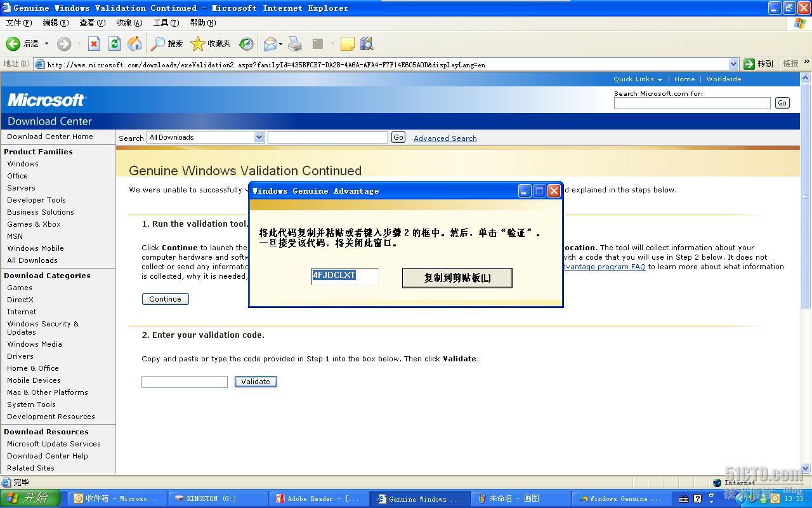The image size is (812, 508).
Task: Open the Advanced Search link
Action: 445,138
